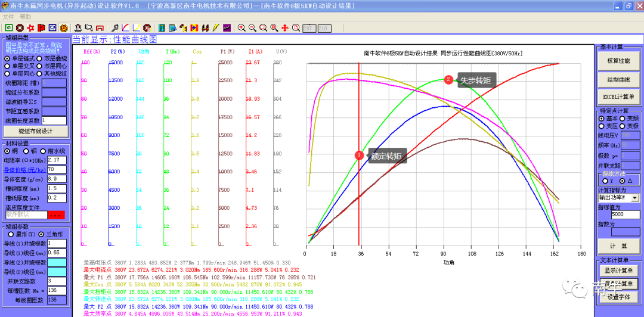Click the zoom window rectangle magnifier icon
The width and height of the screenshot is (644, 317).
point(264,28)
